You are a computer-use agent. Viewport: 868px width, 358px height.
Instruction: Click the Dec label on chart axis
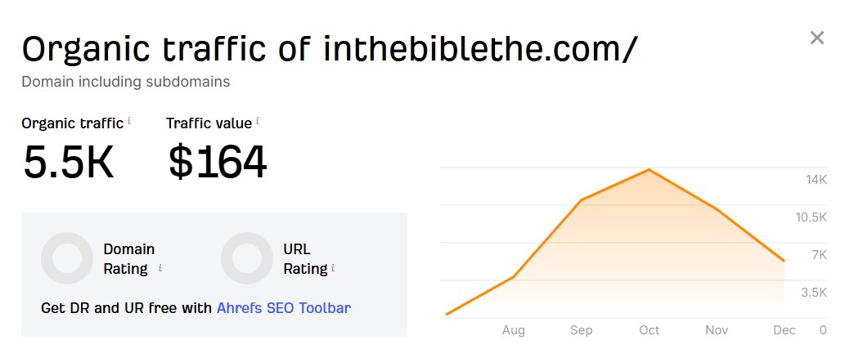(784, 330)
